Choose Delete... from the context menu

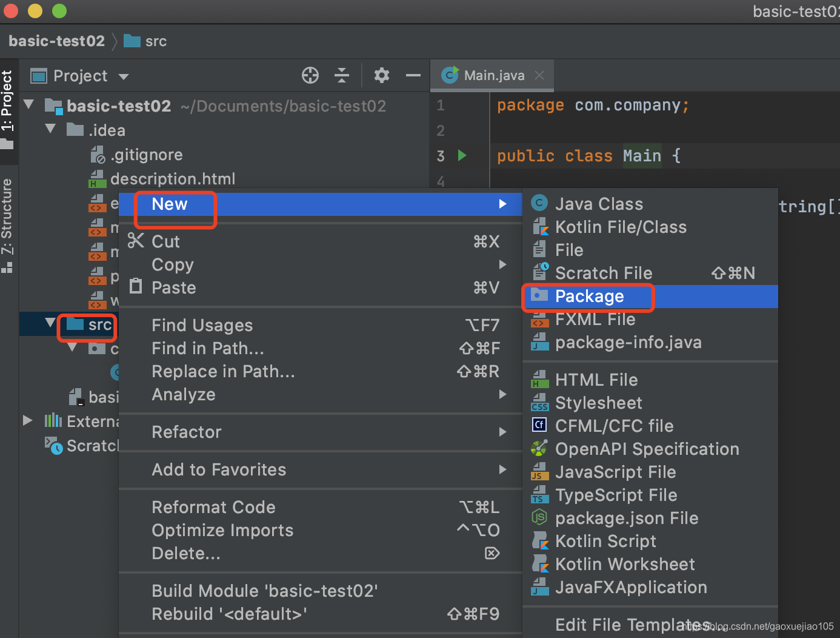[x=320, y=553]
